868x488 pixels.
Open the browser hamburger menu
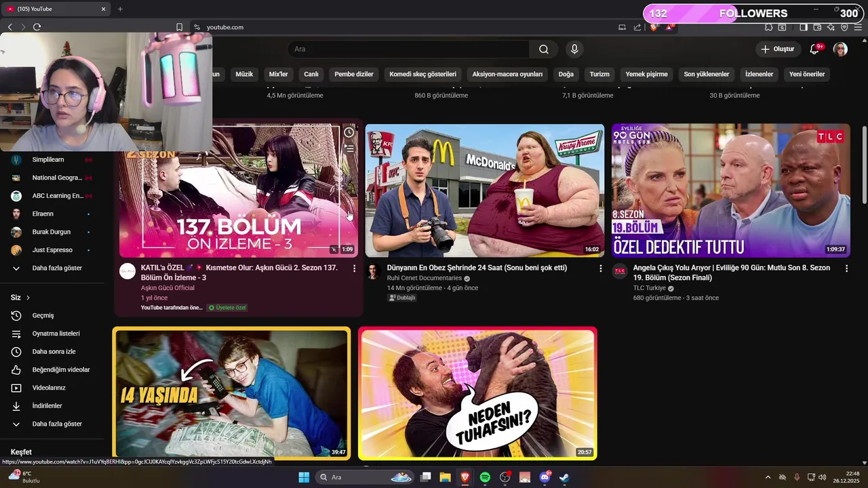(x=859, y=27)
